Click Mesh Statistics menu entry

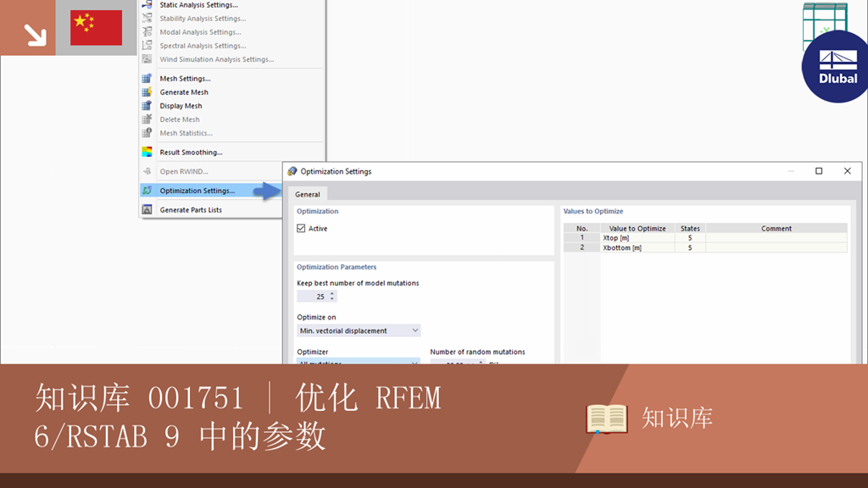(x=186, y=133)
